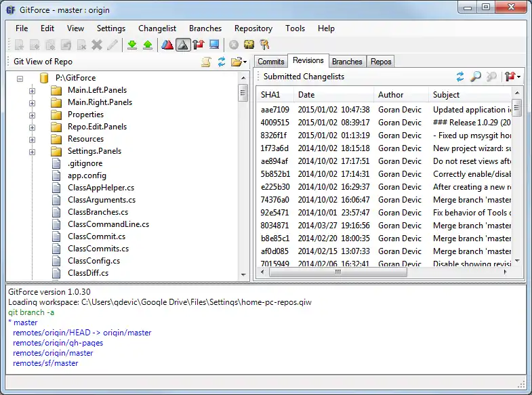The height and width of the screenshot is (395, 532).
Task: Click the grayed clear-search icon in Submitted Changelists
Action: point(491,77)
